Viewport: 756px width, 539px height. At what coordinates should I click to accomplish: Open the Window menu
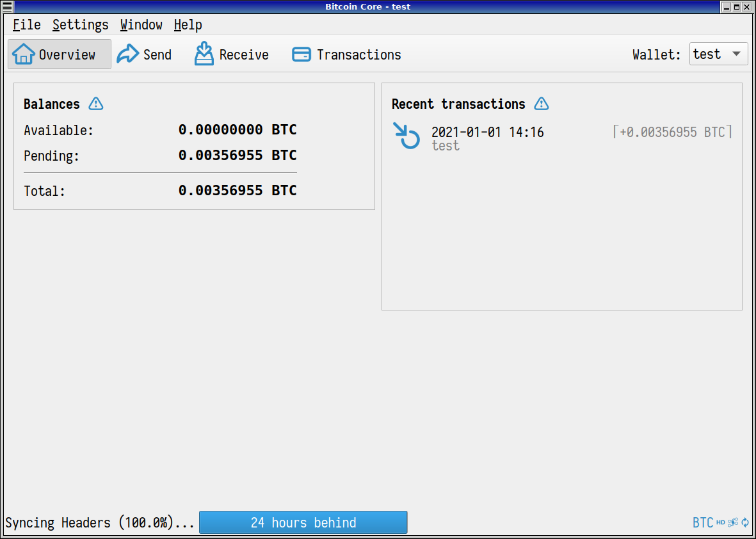tap(141, 24)
